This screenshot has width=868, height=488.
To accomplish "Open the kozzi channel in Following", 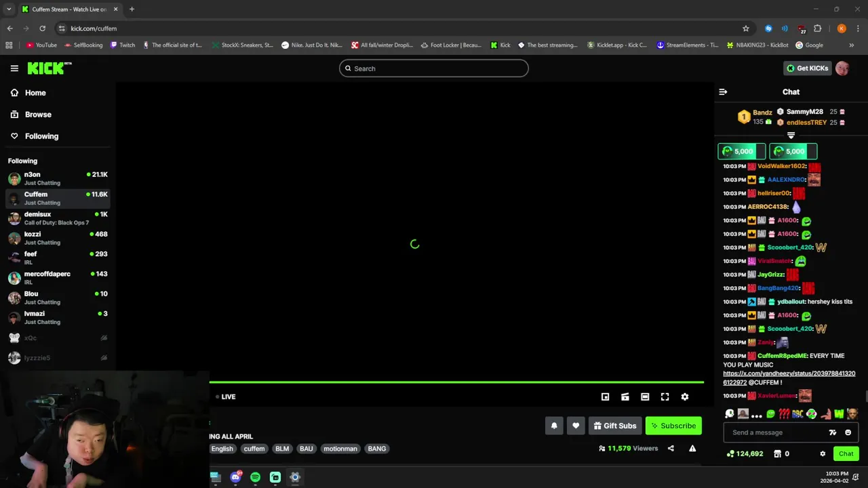I will (x=58, y=238).
